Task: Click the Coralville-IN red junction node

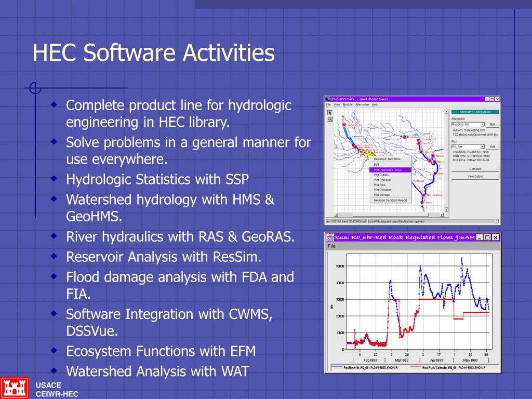Action: pyautogui.click(x=404, y=137)
